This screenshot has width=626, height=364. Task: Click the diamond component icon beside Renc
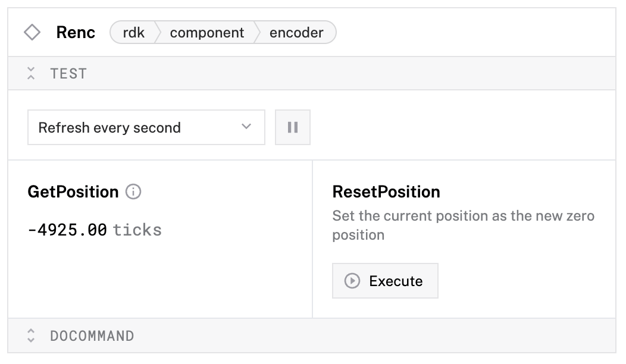point(32,32)
